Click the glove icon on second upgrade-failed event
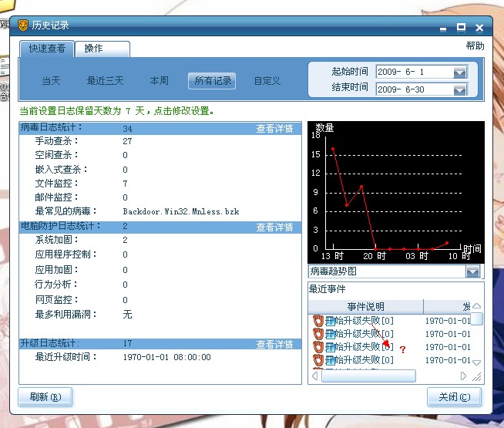Viewport: 504px width, 428px height. [318, 334]
